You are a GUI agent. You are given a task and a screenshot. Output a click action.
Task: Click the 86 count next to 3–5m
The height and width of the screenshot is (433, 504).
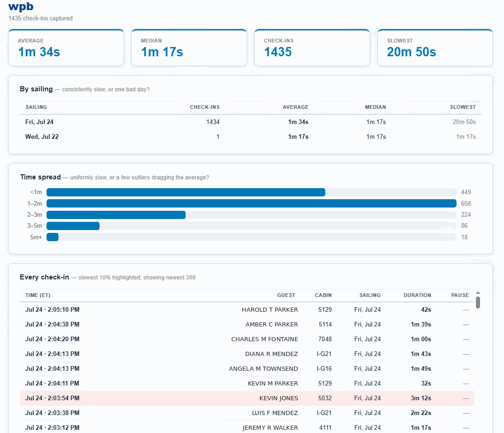point(464,226)
